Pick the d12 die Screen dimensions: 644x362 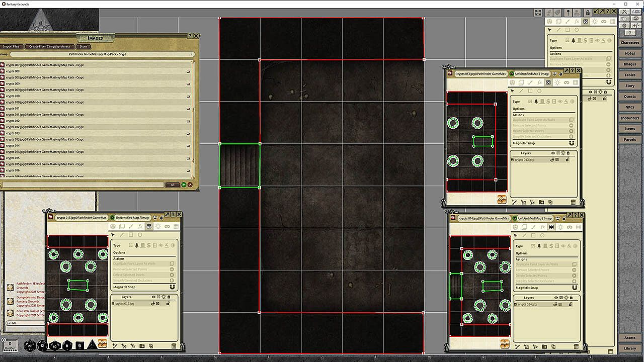(42, 345)
